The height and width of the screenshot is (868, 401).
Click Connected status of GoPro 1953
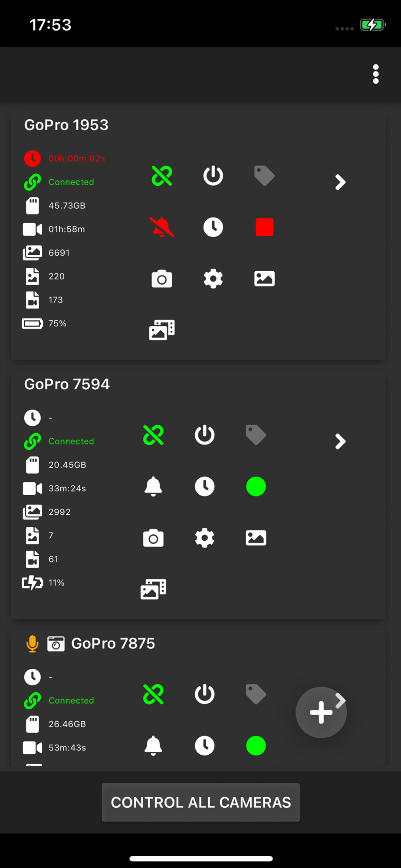tap(71, 182)
